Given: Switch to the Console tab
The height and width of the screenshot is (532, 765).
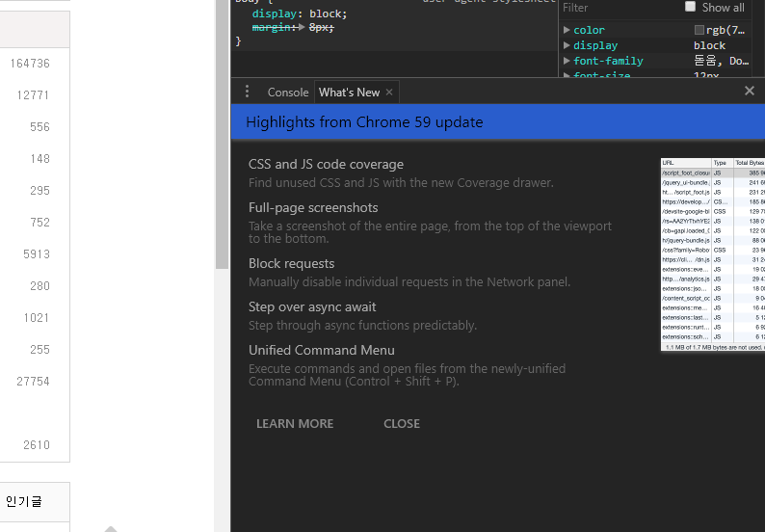Looking at the screenshot, I should click(x=287, y=93).
